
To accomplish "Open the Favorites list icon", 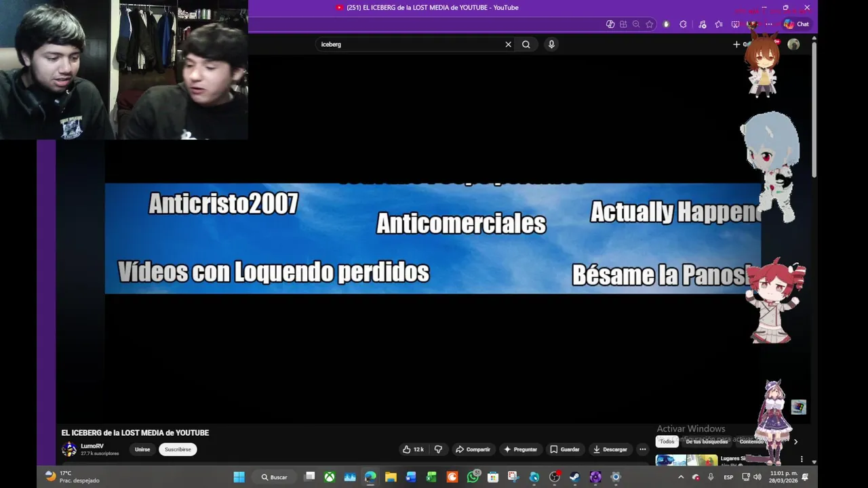I will (x=719, y=24).
